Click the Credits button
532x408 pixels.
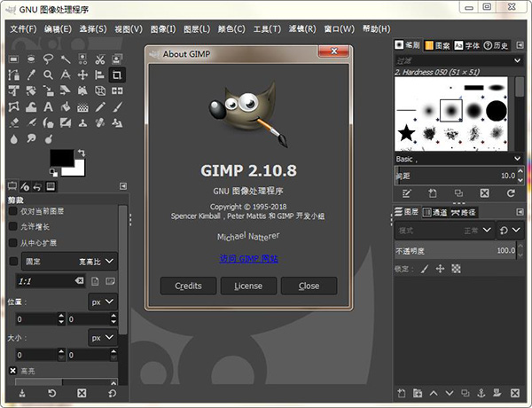(188, 286)
